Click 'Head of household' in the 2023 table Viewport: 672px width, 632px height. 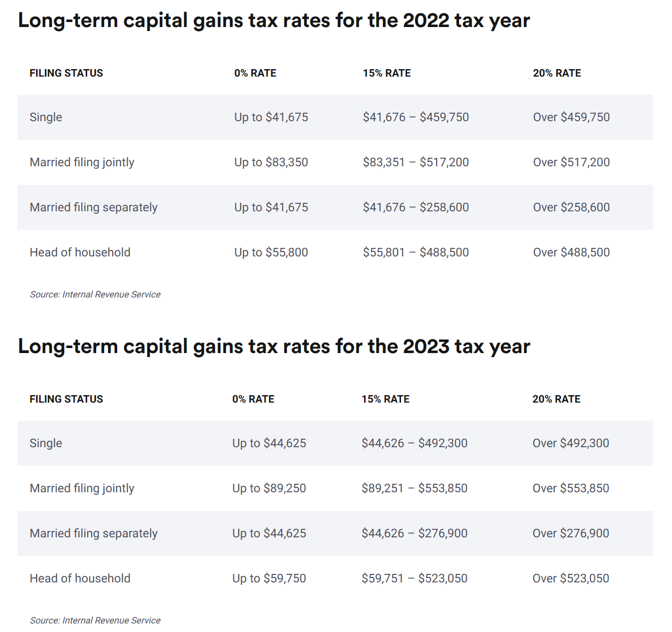click(80, 578)
